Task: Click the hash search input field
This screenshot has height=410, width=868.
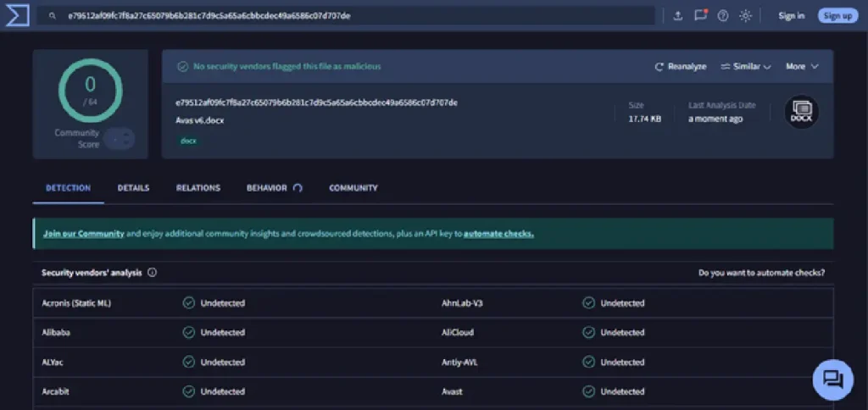Action: coord(346,16)
